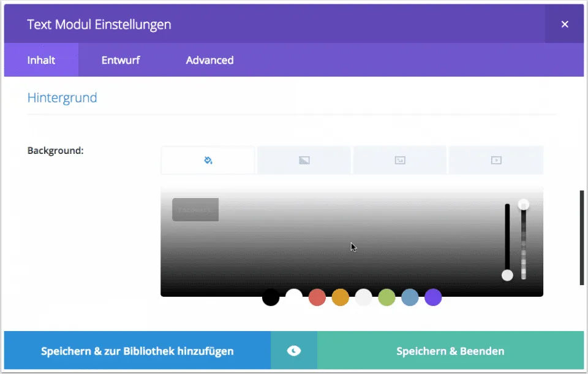Click the hex color input field
This screenshot has height=374, width=588.
coord(195,210)
